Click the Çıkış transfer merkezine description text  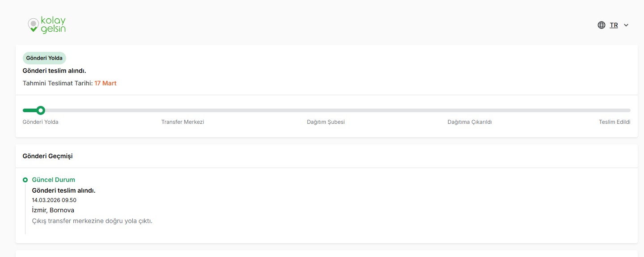[93, 221]
